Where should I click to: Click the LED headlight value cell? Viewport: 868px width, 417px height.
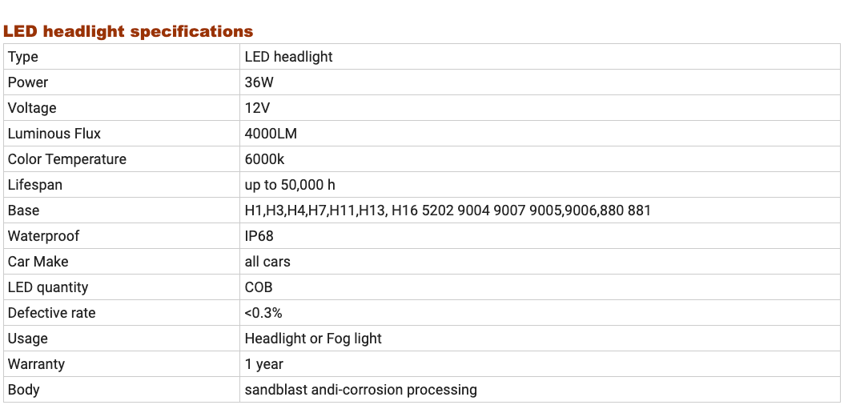[x=540, y=56]
